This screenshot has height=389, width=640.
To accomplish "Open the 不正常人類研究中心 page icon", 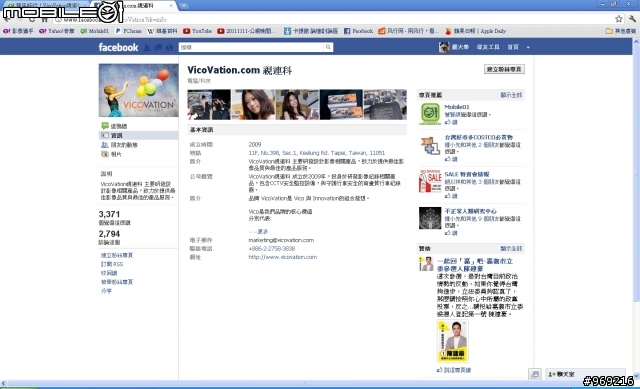I will (x=430, y=218).
